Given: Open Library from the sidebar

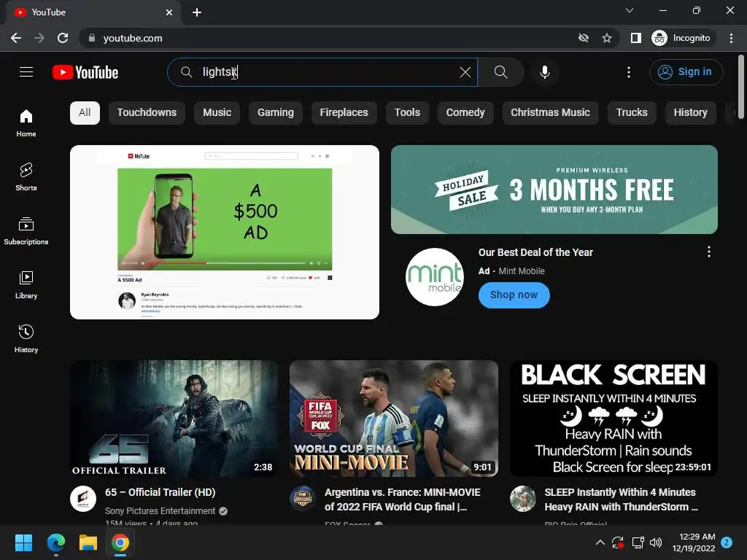Looking at the screenshot, I should tap(26, 285).
